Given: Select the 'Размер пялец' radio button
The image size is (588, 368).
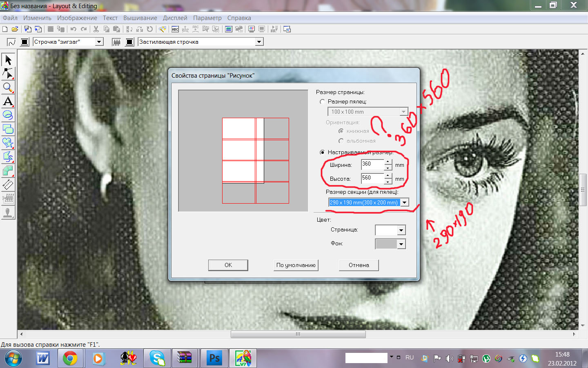Looking at the screenshot, I should [x=323, y=101].
